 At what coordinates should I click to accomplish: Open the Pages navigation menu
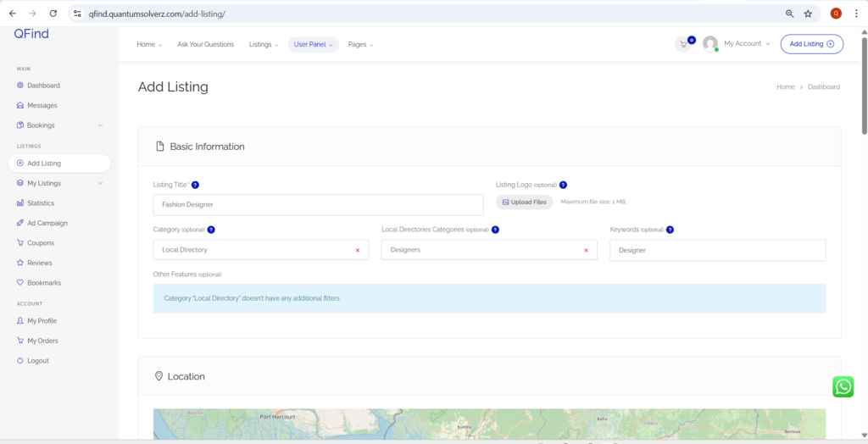pos(360,44)
